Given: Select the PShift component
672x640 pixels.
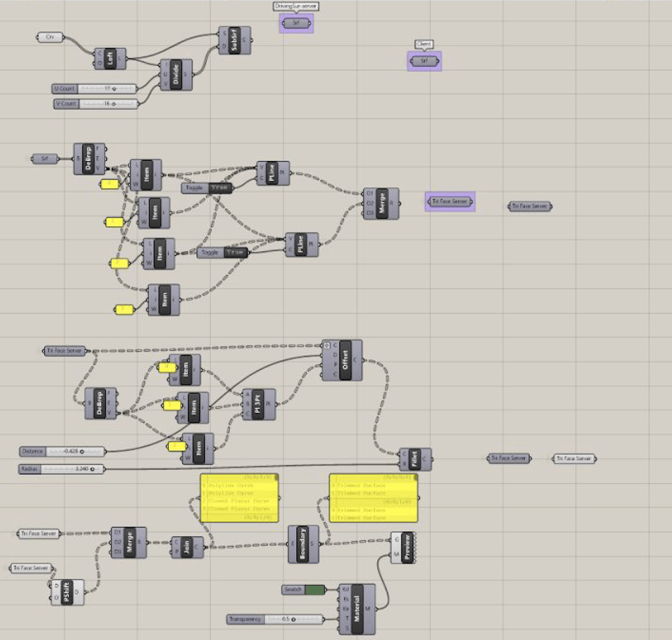Looking at the screenshot, I should click(x=68, y=592).
